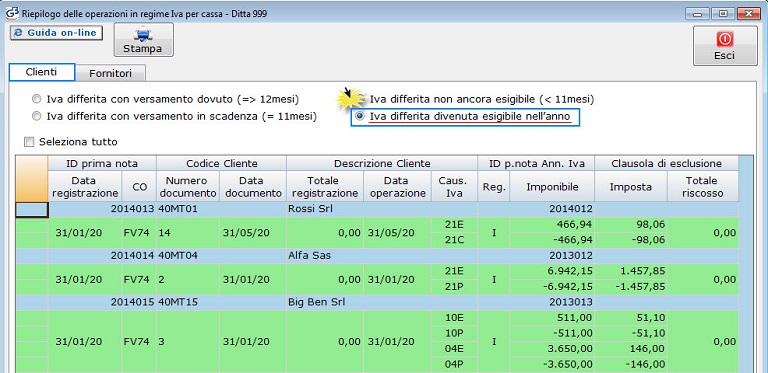Click client code 40MT04

pyautogui.click(x=177, y=256)
